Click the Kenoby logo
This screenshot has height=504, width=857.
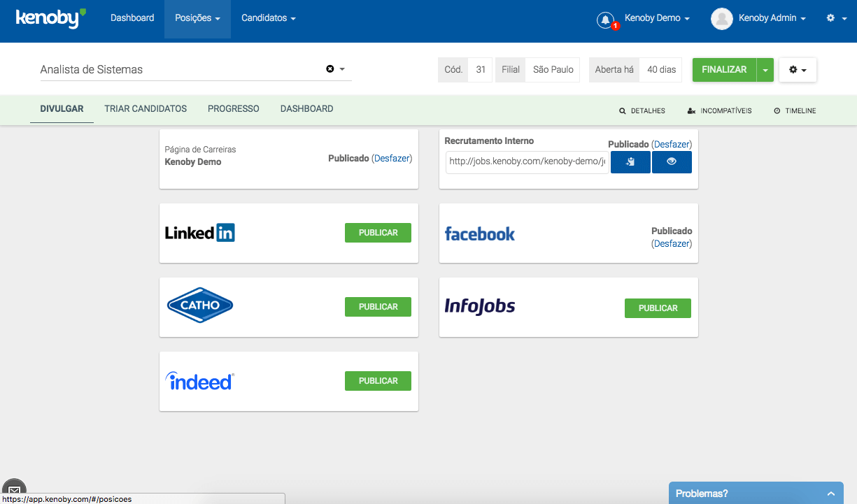point(50,18)
